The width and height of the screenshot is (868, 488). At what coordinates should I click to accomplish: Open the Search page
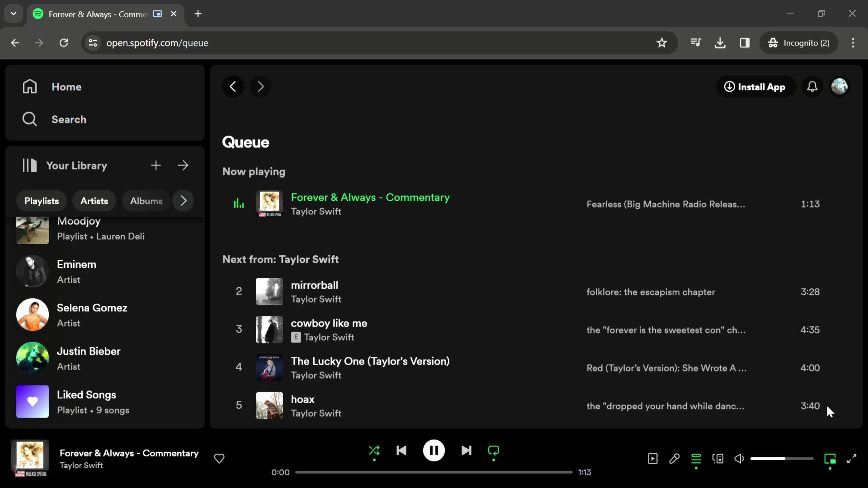pos(54,119)
